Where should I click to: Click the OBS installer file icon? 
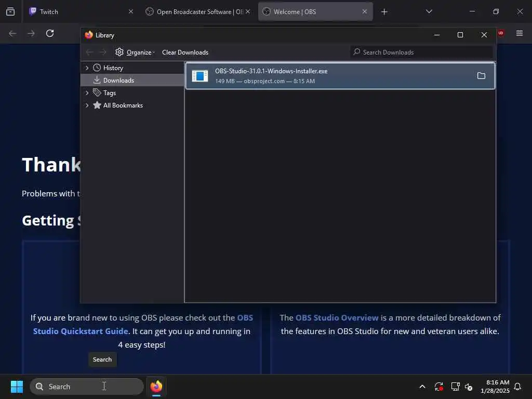click(200, 76)
